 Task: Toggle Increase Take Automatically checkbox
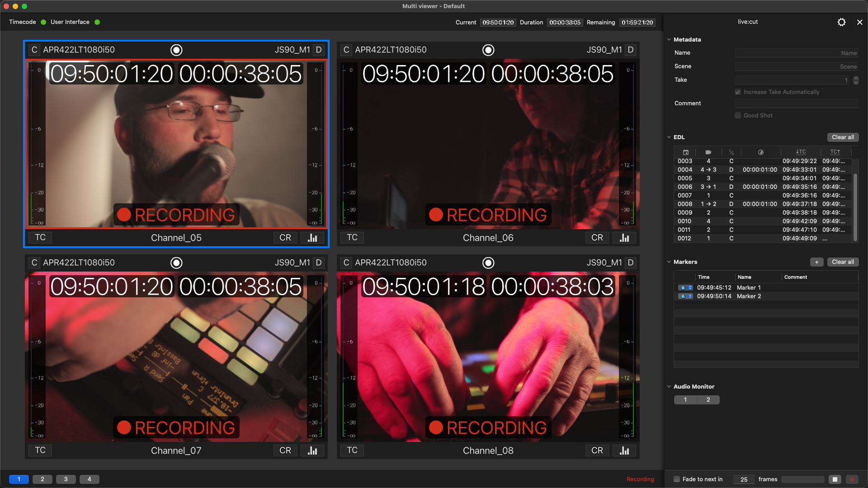coord(738,92)
